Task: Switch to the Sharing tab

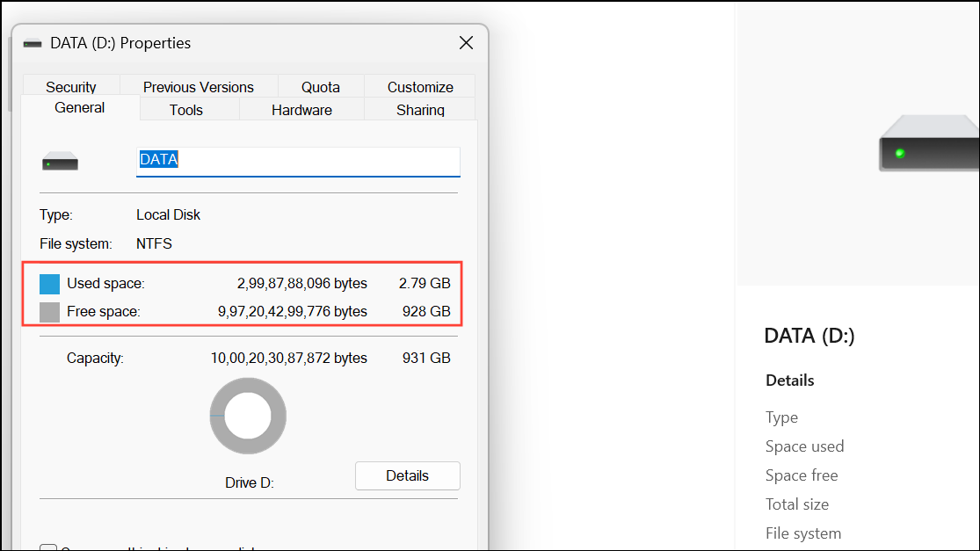Action: pos(420,109)
